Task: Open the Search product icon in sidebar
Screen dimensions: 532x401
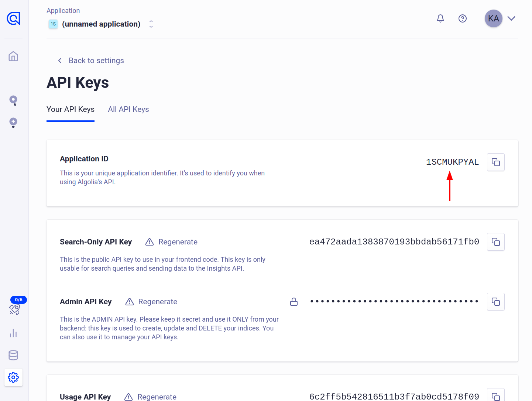Action: 13,100
